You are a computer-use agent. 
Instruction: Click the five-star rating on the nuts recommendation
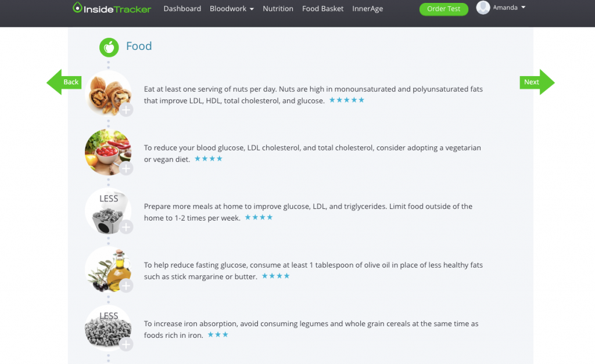click(x=347, y=100)
